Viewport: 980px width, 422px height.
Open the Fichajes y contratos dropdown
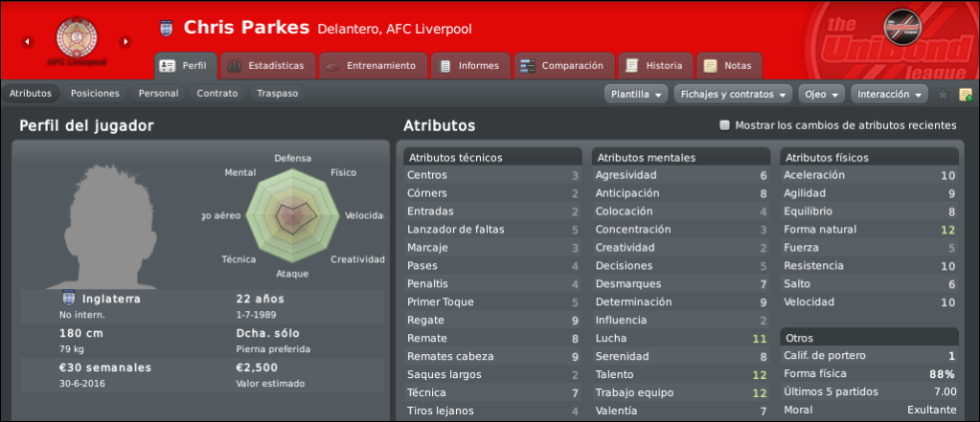pos(733,95)
